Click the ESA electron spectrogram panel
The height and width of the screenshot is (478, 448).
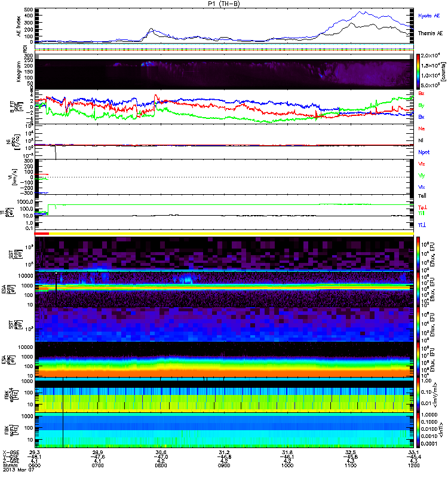click(224, 360)
